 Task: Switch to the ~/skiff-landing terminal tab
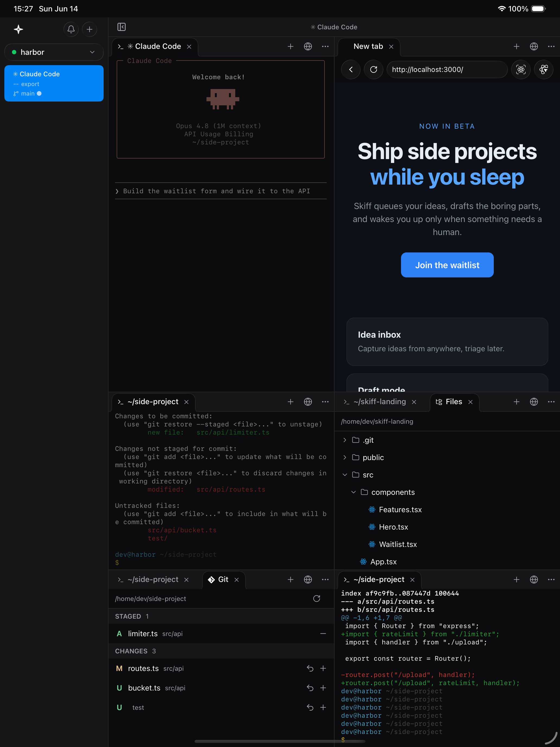coord(380,402)
